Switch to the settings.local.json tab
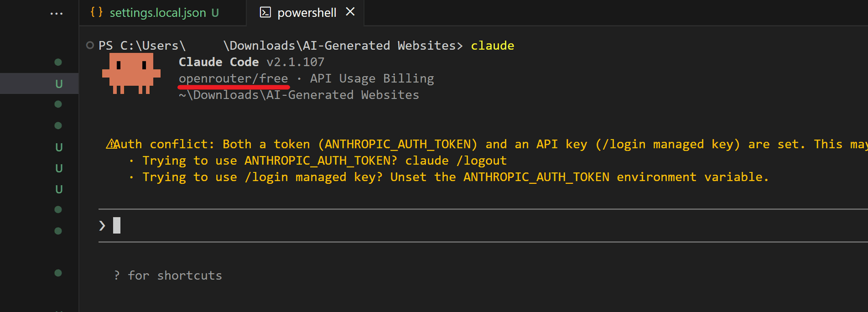Screen dimensions: 868x312 tap(157, 13)
